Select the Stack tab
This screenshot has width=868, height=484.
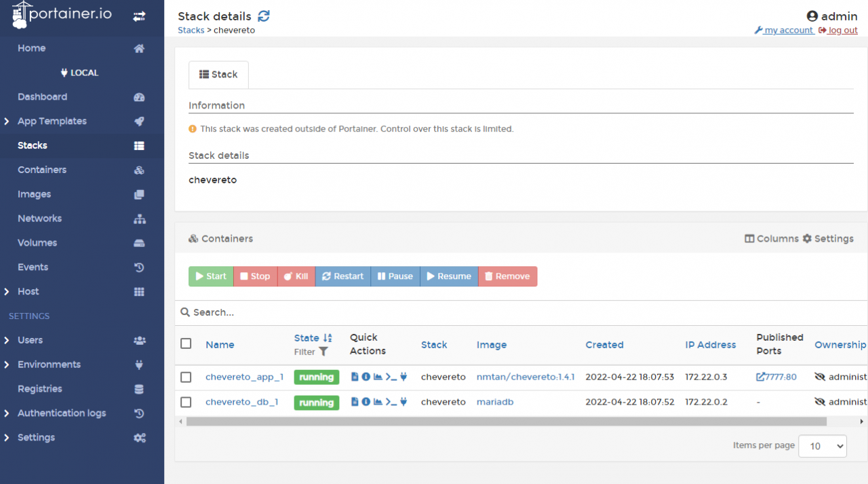point(218,75)
